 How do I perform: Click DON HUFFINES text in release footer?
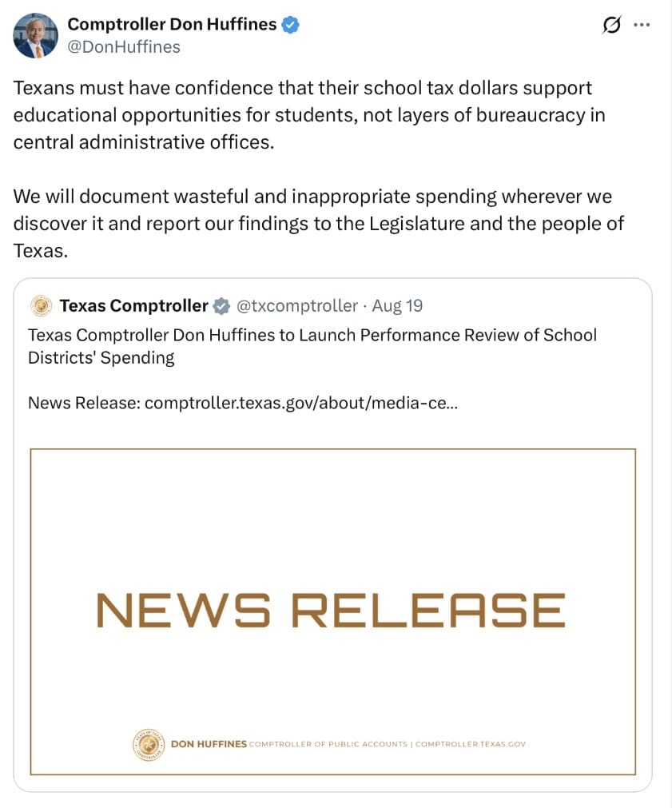(x=209, y=744)
